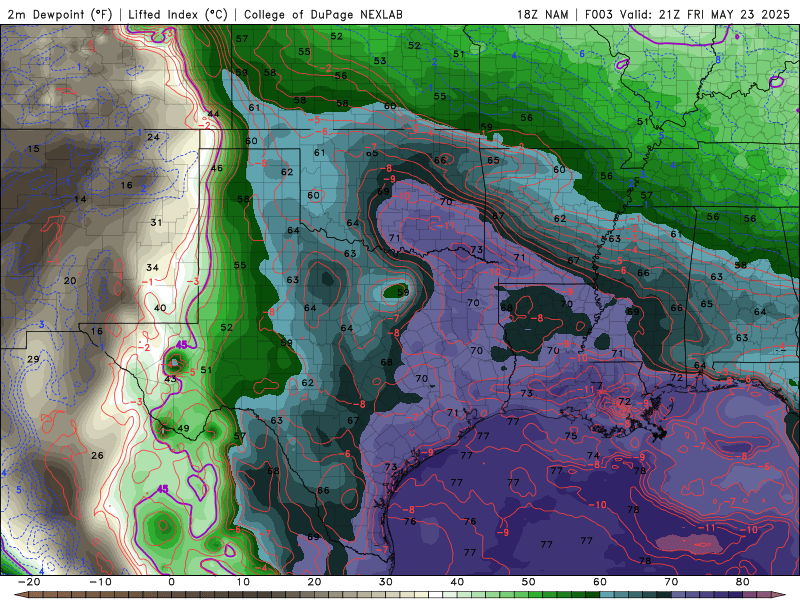Click the '2m Dewpoint (°F)' title text
This screenshot has height=600, width=800.
[60, 14]
